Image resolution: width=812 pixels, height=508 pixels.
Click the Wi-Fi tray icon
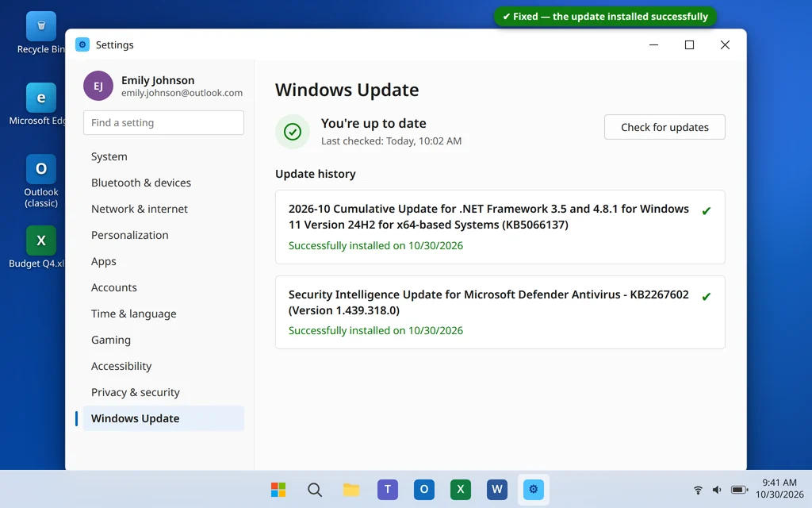pyautogui.click(x=698, y=490)
